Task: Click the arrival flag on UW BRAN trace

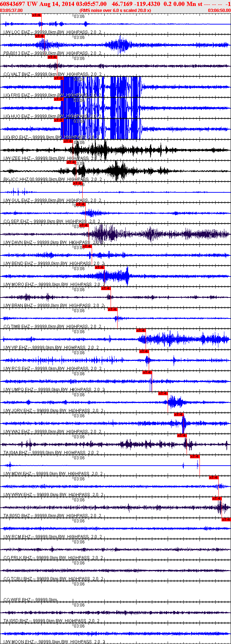Action: coord(106,288)
